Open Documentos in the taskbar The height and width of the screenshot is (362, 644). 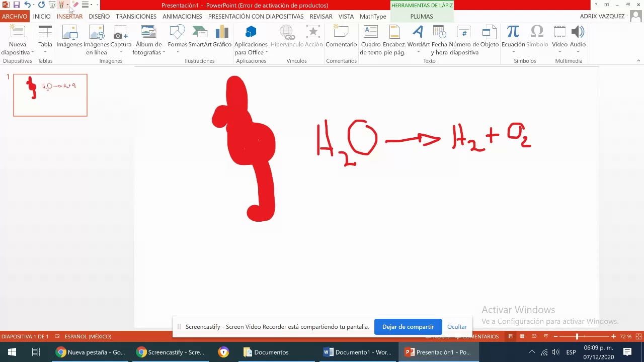click(266, 352)
